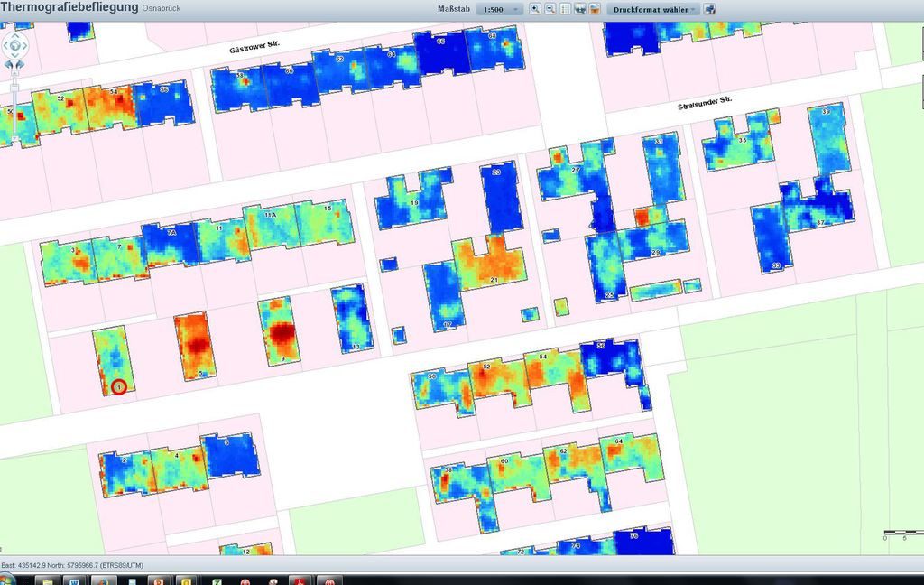Image resolution: width=924 pixels, height=585 pixels.
Task: Pan the map up with navigation arrow
Action: tap(15, 35)
